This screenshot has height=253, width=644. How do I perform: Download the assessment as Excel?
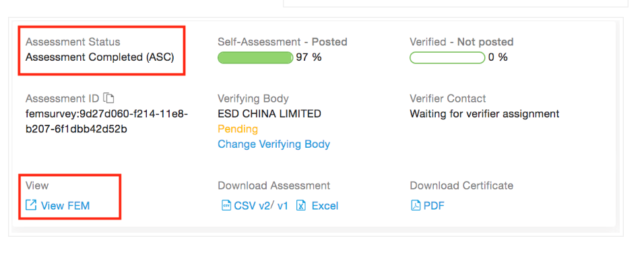[325, 205]
